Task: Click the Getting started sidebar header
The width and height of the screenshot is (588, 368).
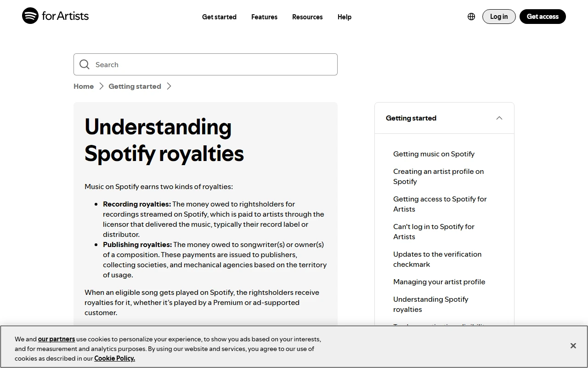Action: 444,118
